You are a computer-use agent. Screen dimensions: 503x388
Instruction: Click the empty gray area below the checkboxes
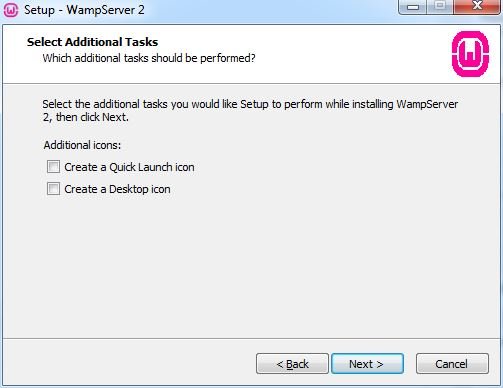pyautogui.click(x=251, y=267)
